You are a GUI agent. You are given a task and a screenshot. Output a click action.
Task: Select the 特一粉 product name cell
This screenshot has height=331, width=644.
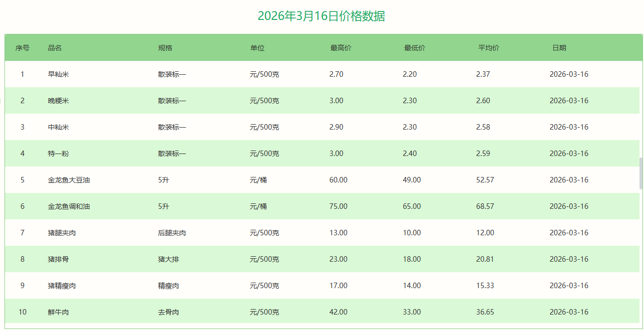coord(58,154)
